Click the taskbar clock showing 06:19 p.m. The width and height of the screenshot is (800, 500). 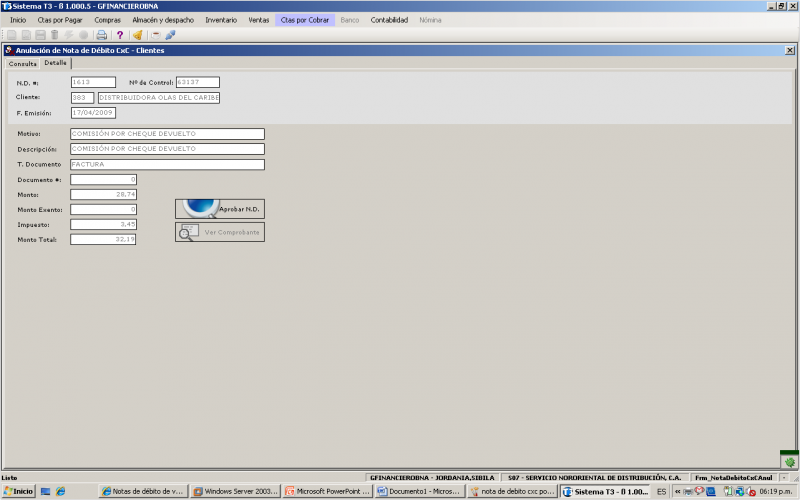point(776,492)
